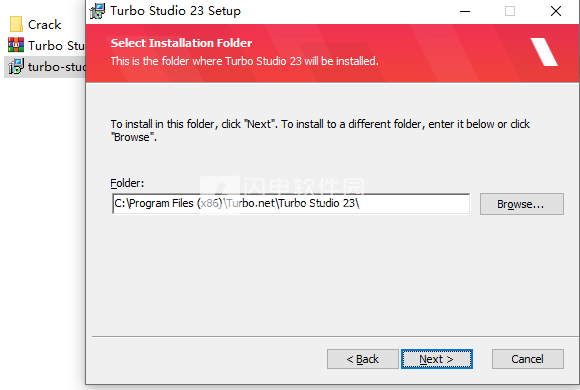This screenshot has width=580, height=390.
Task: Close the Turbo Studio 23 Setup window
Action: tap(556, 11)
